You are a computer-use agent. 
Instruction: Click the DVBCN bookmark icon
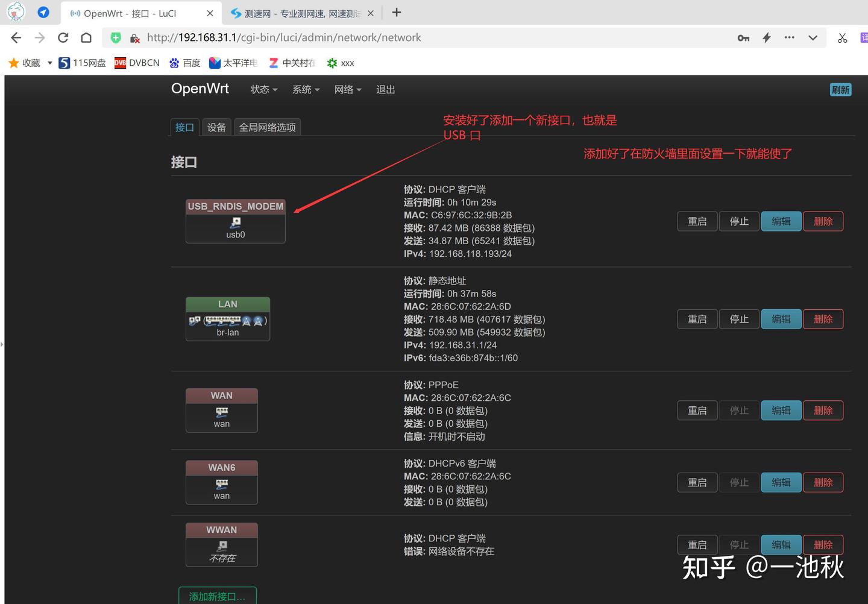(120, 62)
